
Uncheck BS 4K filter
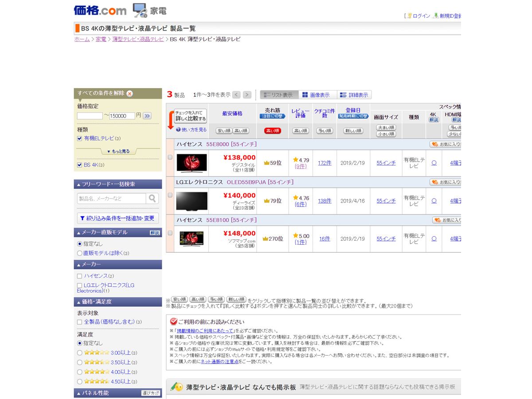click(79, 165)
